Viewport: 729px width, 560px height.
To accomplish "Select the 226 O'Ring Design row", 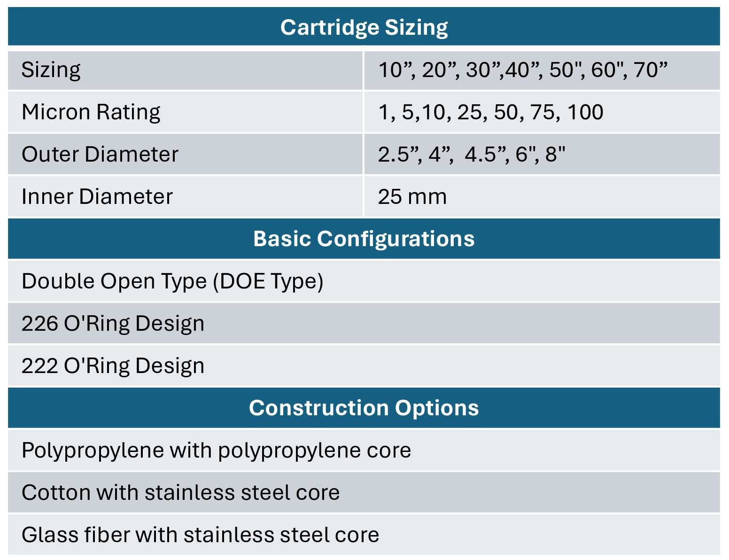I will tap(364, 323).
